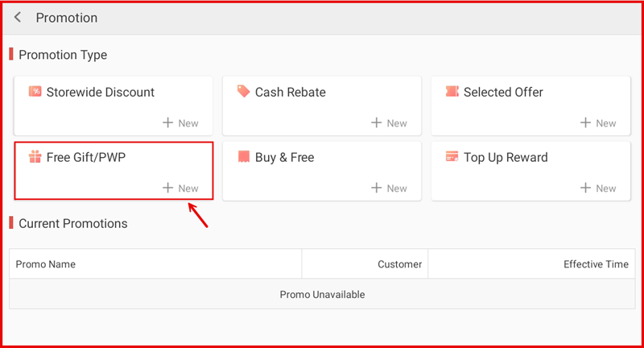Screen dimensions: 644x348
Task: Add a new Free Gift/PWP promotion
Action: [180, 188]
